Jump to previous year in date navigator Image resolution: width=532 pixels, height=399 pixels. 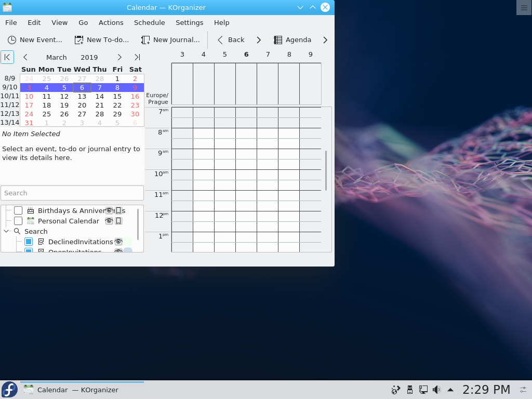[x=7, y=57]
